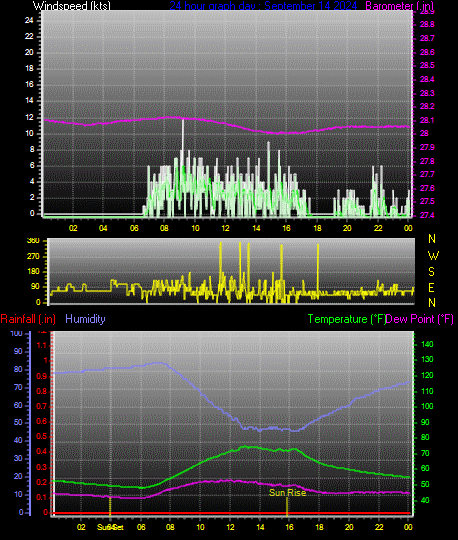Click the 50 humidity scale value

coord(18,422)
